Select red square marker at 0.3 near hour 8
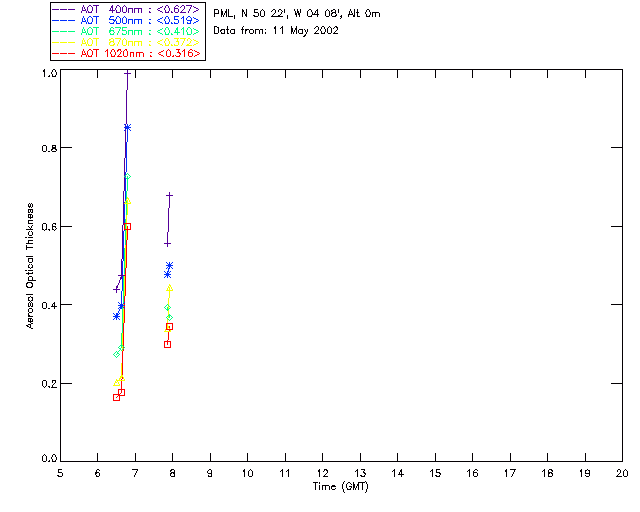This screenshot has width=640, height=512. click(x=167, y=344)
